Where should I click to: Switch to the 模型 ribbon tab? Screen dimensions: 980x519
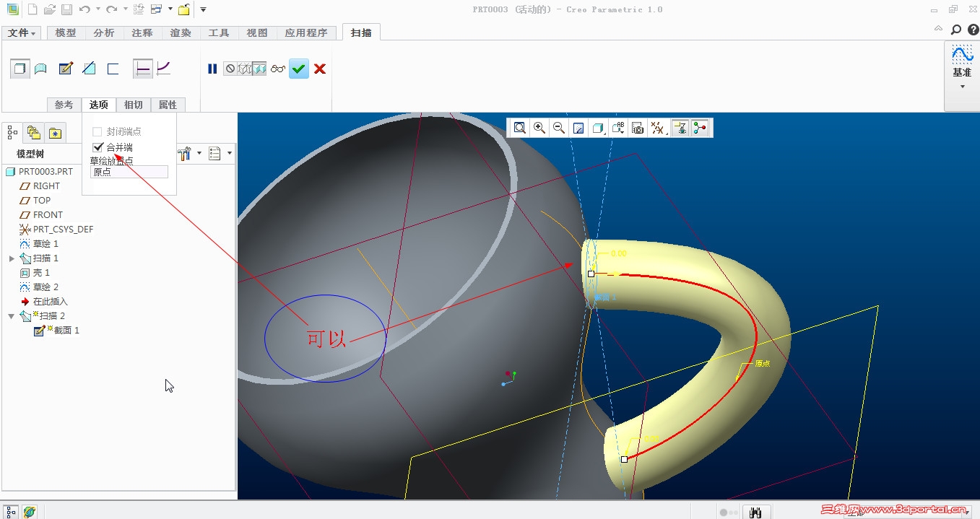point(66,33)
